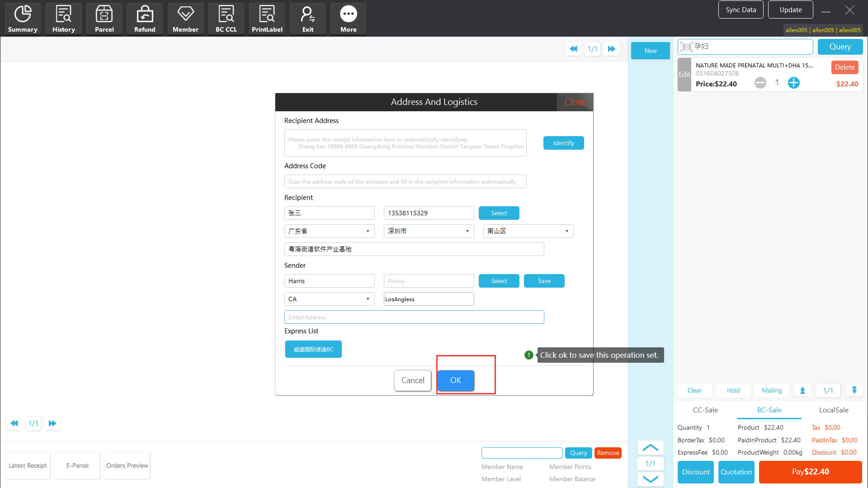Open the Summary icon in toolbar
Viewport: 868px width, 488px height.
(23, 19)
